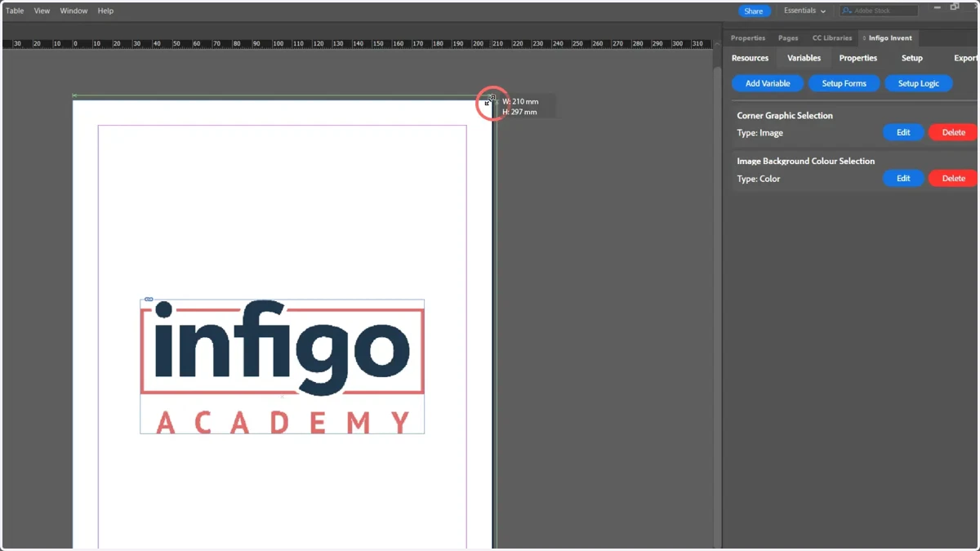Open the Export tab
This screenshot has width=980, height=551.
click(966, 58)
